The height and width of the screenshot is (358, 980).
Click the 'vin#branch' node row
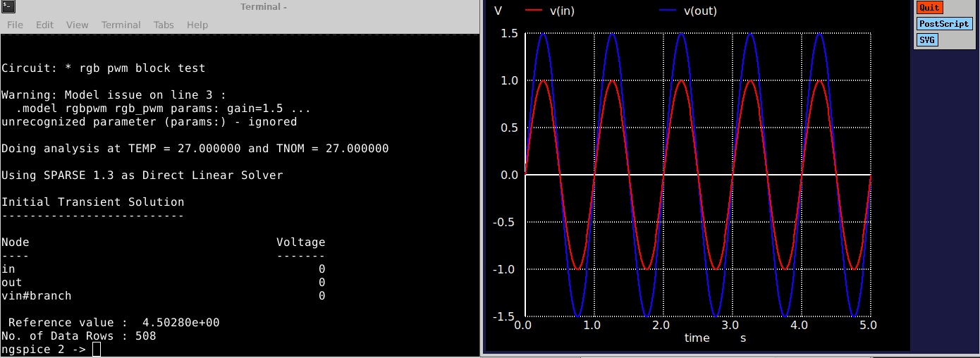point(163,296)
